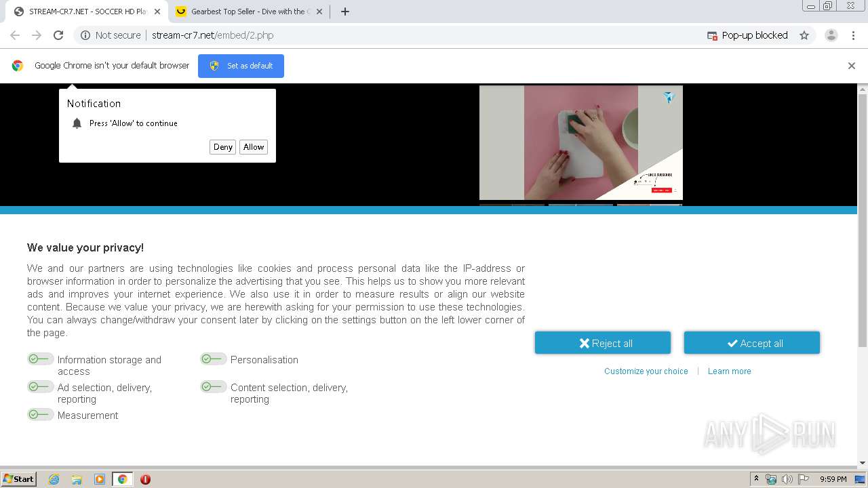Switch to Gearbest Top Seller tab
This screenshot has height=488, width=868.
point(250,12)
